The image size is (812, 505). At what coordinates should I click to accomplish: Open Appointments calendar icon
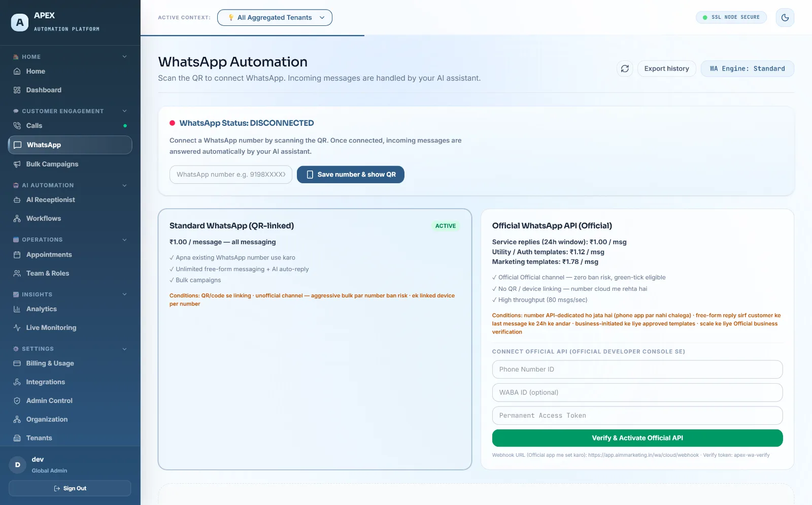[17, 255]
